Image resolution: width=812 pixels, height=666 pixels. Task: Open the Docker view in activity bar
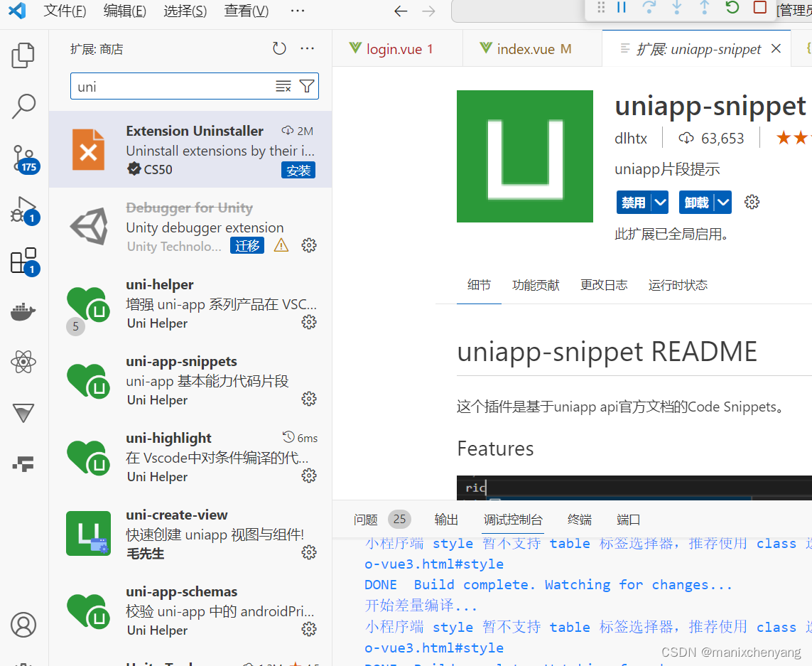click(x=23, y=311)
